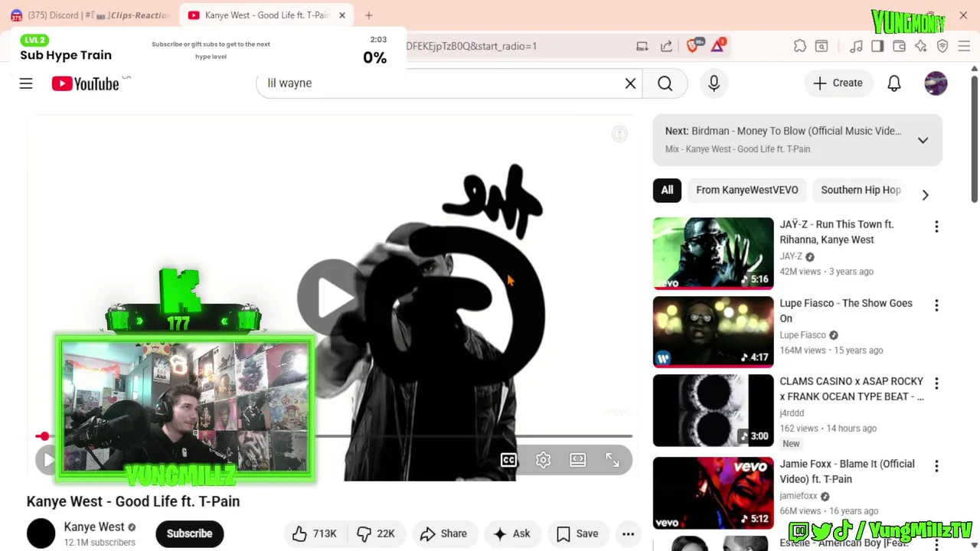Click the red playhead scrubber dot
980x551 pixels.
pyautogui.click(x=44, y=436)
